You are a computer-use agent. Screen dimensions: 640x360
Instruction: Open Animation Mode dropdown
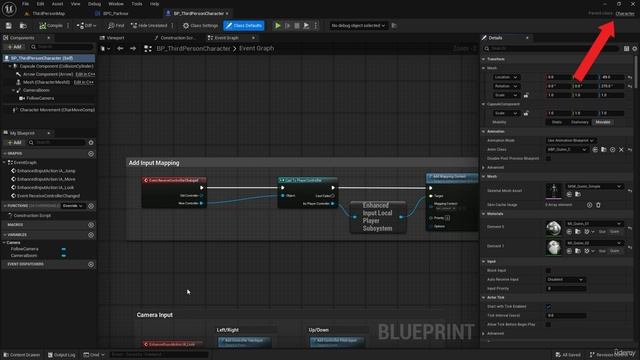tap(570, 140)
